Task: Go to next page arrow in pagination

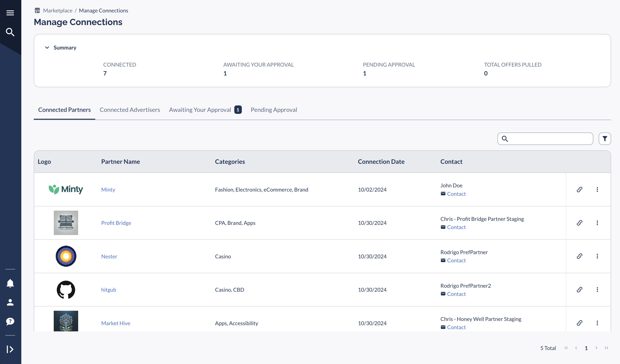Action: [x=596, y=348]
